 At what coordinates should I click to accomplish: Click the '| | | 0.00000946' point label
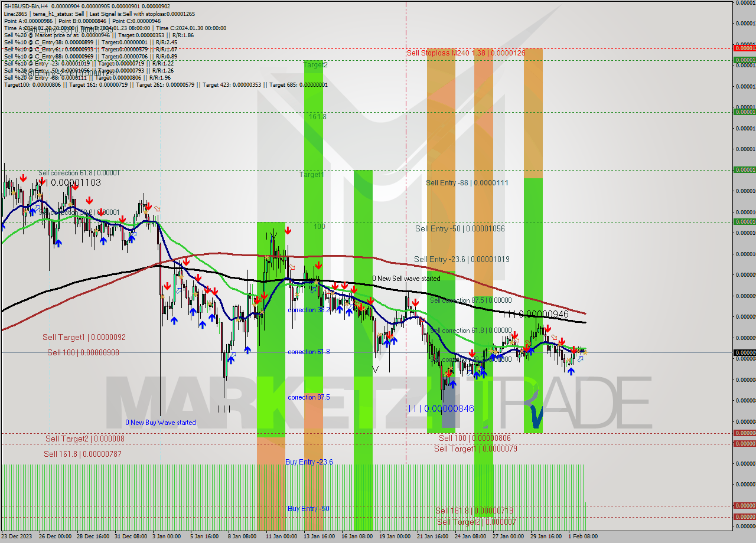(x=536, y=314)
